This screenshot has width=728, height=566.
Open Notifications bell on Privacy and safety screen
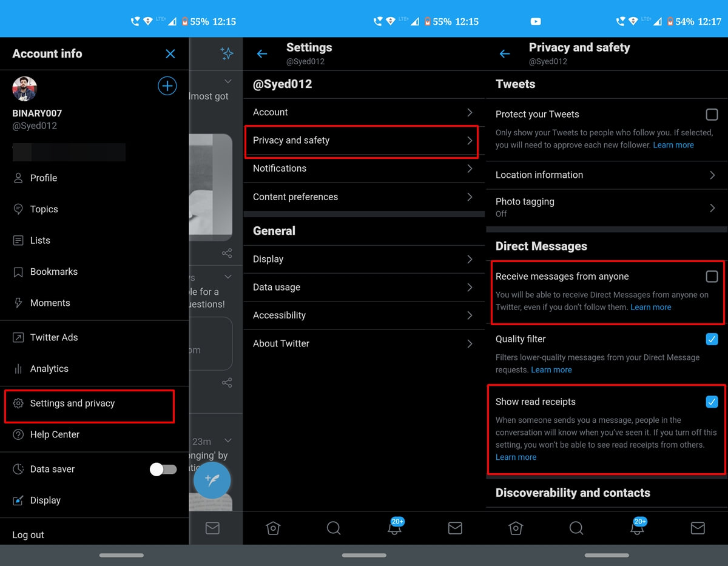638,527
